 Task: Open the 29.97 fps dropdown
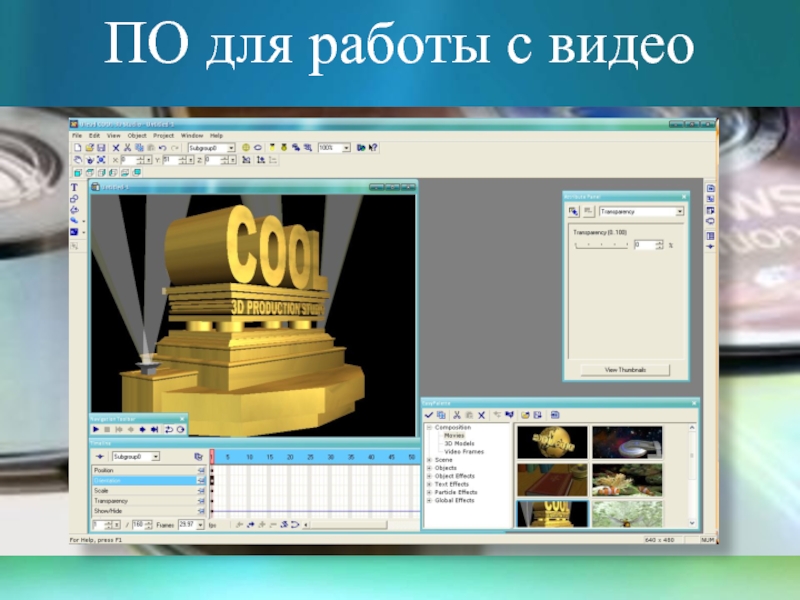coord(200,524)
